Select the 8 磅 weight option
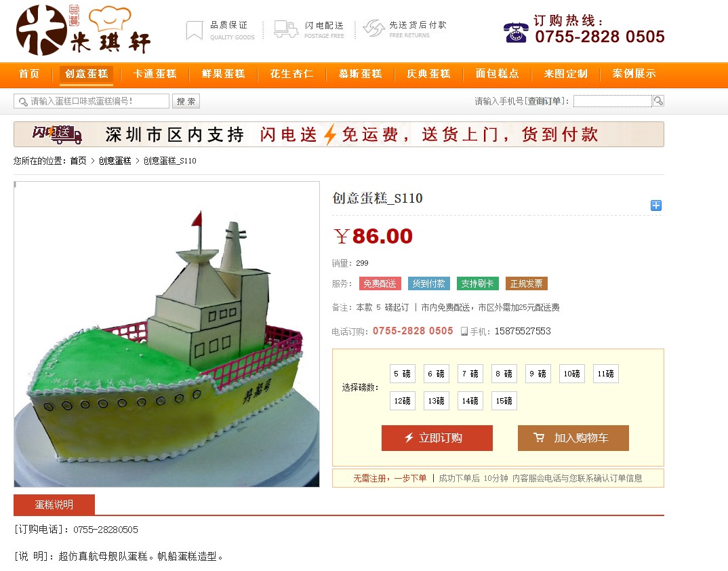Screen dimensions: 728x571 coord(504,374)
